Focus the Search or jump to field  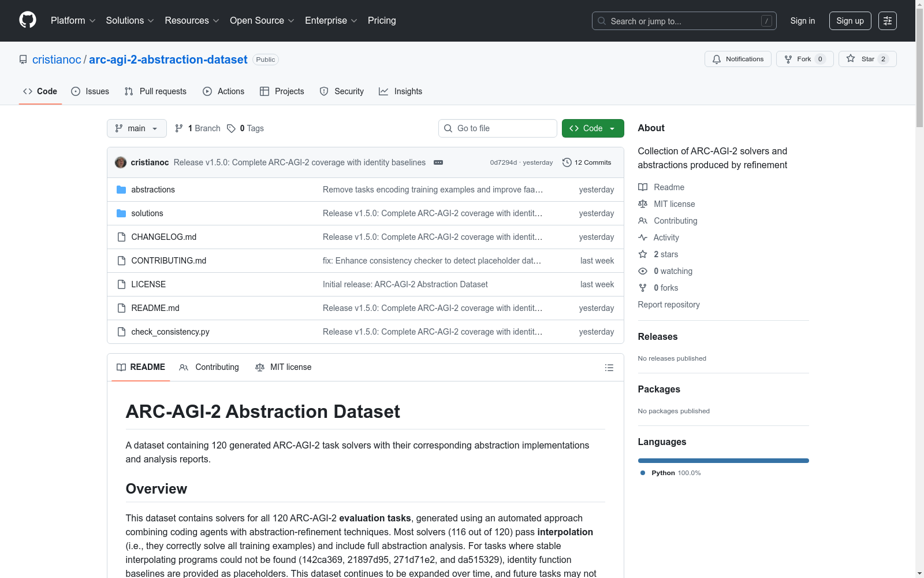pos(684,21)
